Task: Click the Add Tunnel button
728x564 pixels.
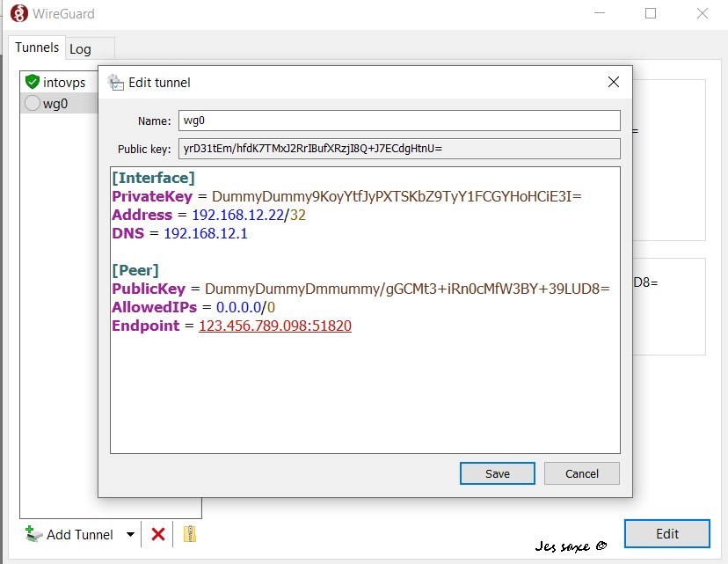Action: [69, 534]
